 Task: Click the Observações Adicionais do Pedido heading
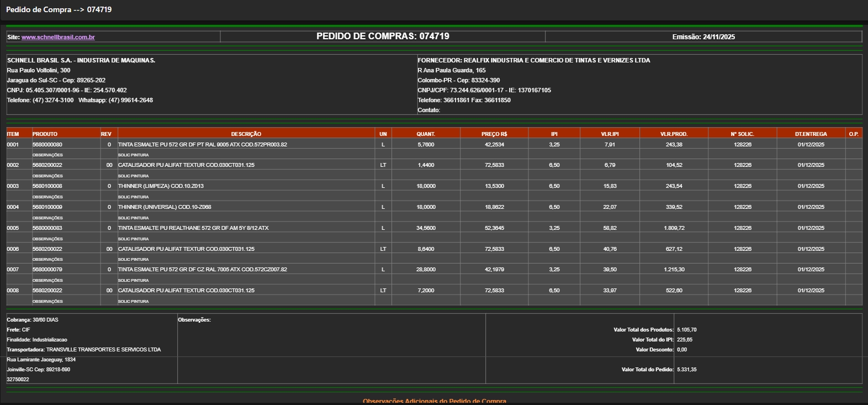click(x=434, y=401)
